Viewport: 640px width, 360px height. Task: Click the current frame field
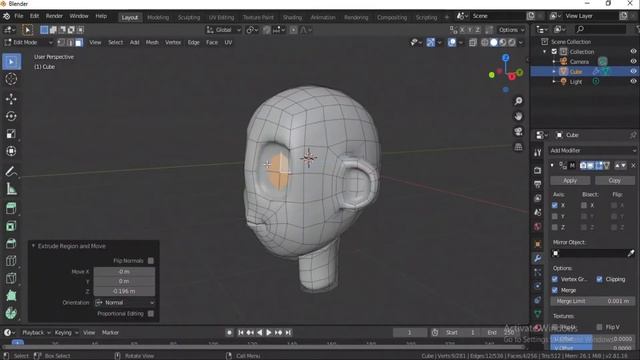point(410,333)
